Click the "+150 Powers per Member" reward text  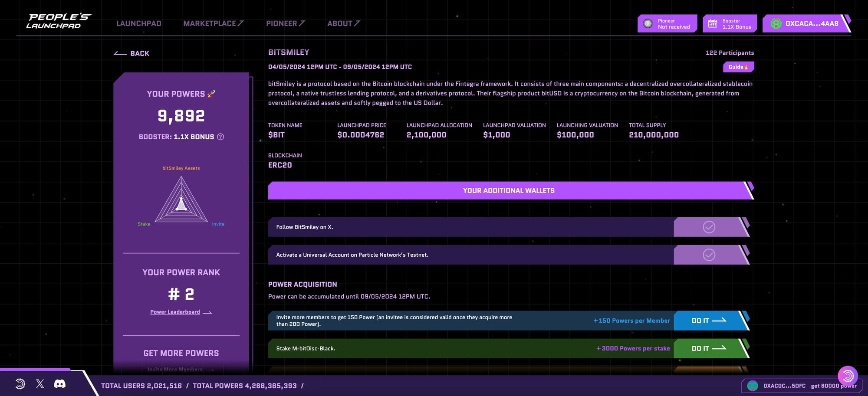(631, 321)
